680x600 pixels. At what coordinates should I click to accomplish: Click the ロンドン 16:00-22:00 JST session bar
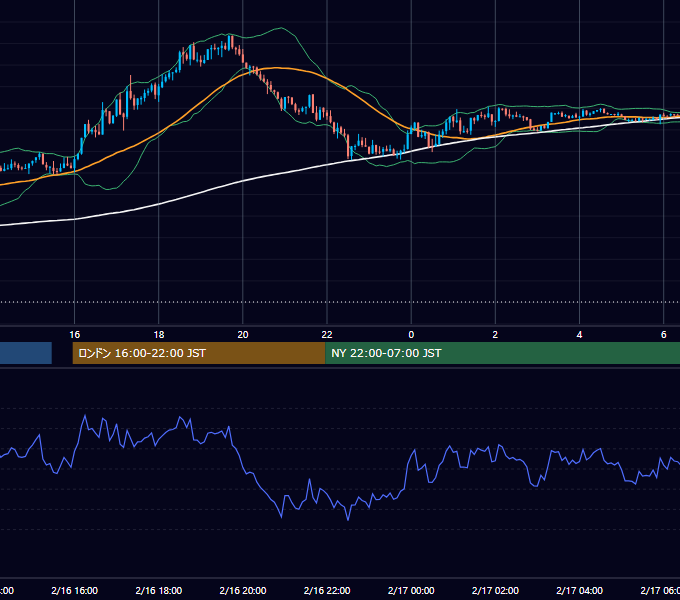point(199,353)
